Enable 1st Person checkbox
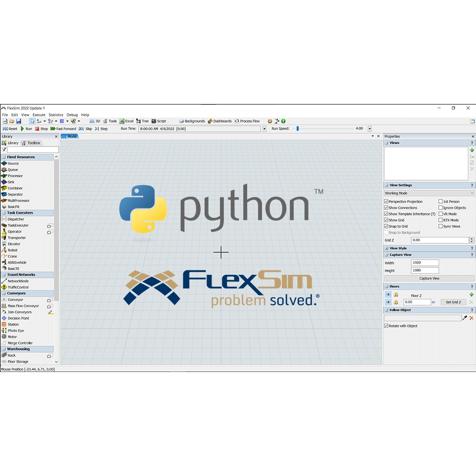Image resolution: width=476 pixels, height=476 pixels. 440,202
